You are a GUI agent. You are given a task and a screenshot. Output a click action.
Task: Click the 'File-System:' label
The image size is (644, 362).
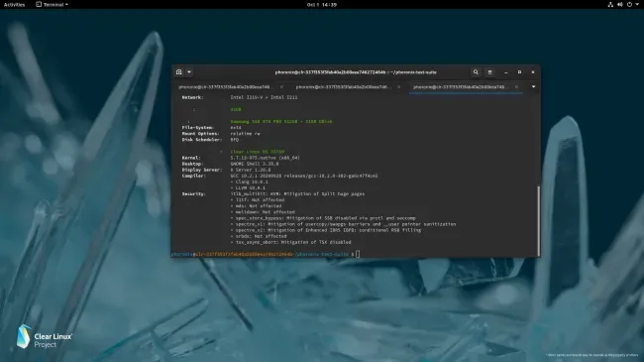[198, 128]
